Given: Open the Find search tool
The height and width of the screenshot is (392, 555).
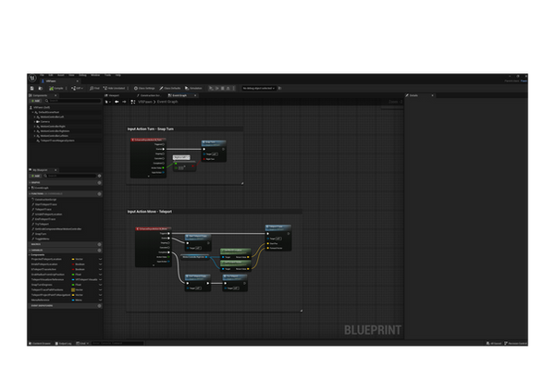Looking at the screenshot, I should (94, 88).
